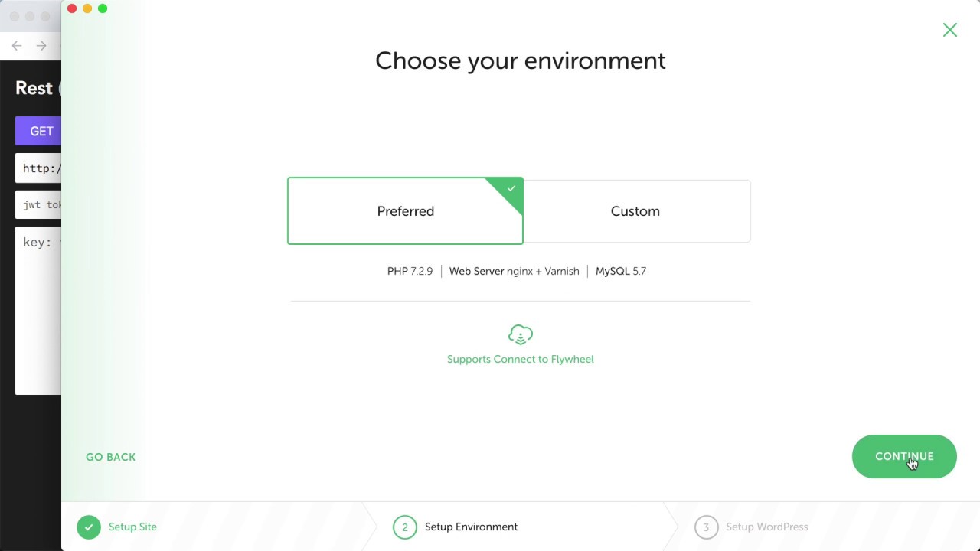The height and width of the screenshot is (551, 980).
Task: Jump to the Setup WordPress step label
Action: point(767,527)
